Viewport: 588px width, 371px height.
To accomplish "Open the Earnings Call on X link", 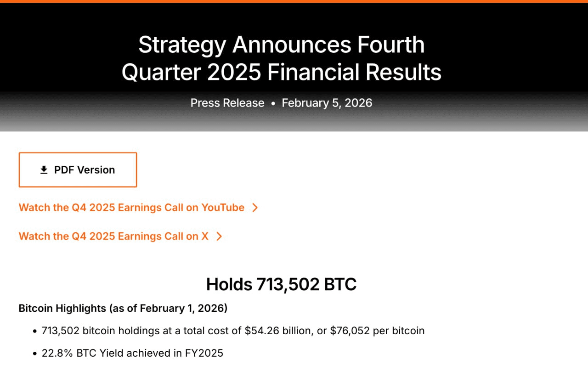I will click(x=113, y=236).
